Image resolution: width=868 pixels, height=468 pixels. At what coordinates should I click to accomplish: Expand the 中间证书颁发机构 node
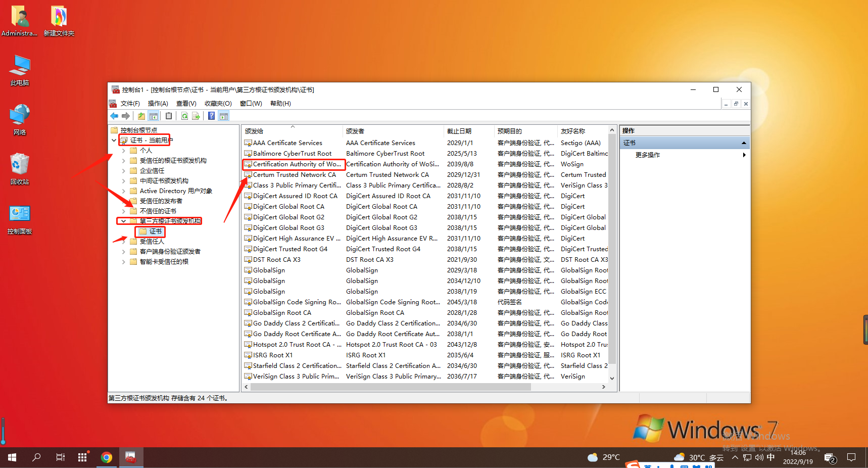[x=124, y=181]
